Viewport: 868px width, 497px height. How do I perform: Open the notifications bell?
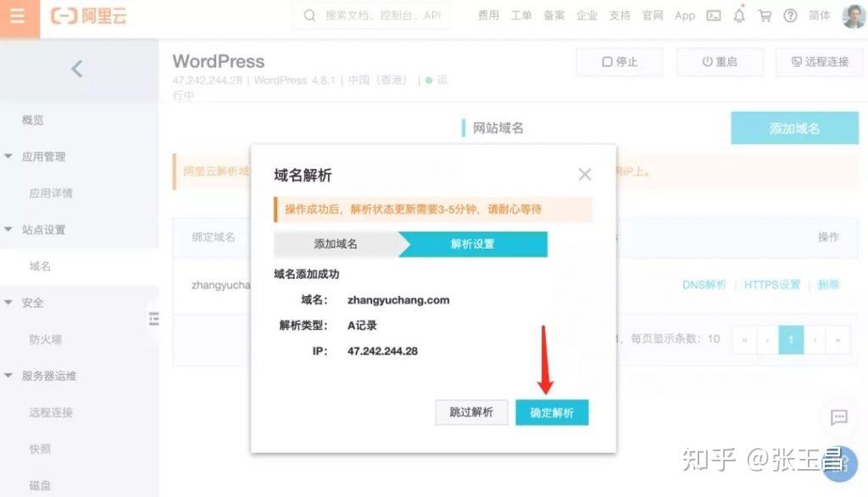[739, 15]
